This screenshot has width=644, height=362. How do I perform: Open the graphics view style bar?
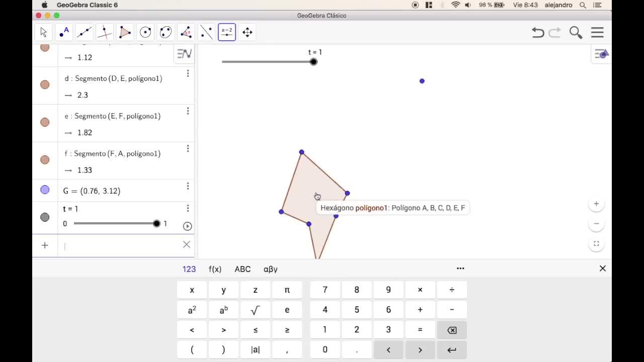click(602, 54)
